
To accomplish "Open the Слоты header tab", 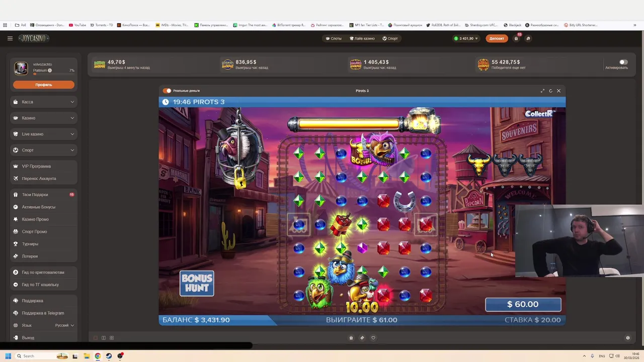I will 334,38.
